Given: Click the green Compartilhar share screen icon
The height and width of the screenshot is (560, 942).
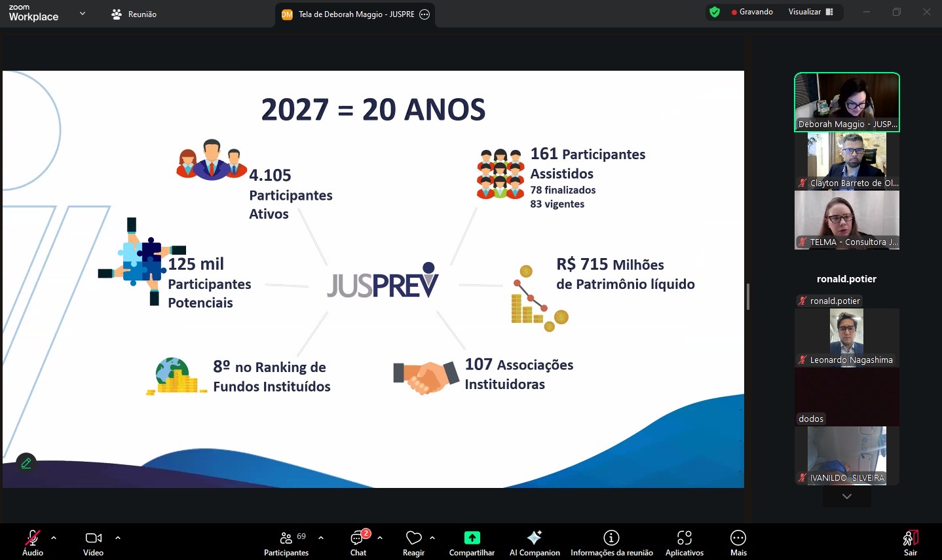Looking at the screenshot, I should (472, 538).
